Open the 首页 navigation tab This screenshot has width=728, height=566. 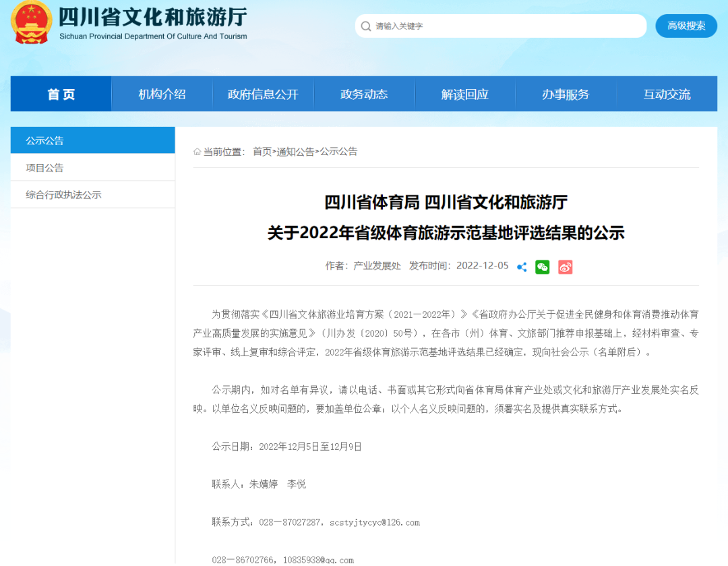click(61, 94)
